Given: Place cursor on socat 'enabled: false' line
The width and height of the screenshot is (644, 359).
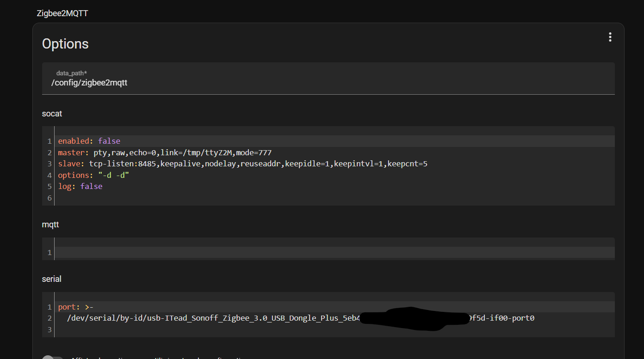Looking at the screenshot, I should 89,141.
